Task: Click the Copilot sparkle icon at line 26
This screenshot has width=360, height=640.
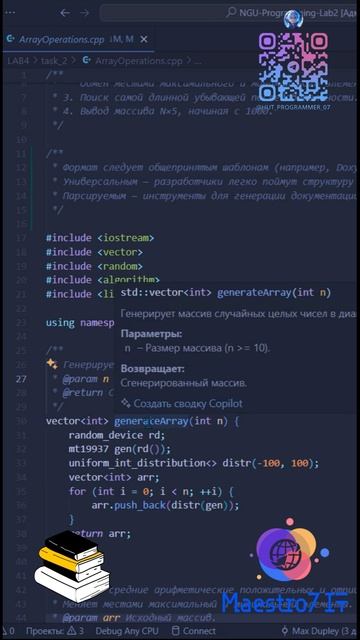Action: click(x=52, y=364)
